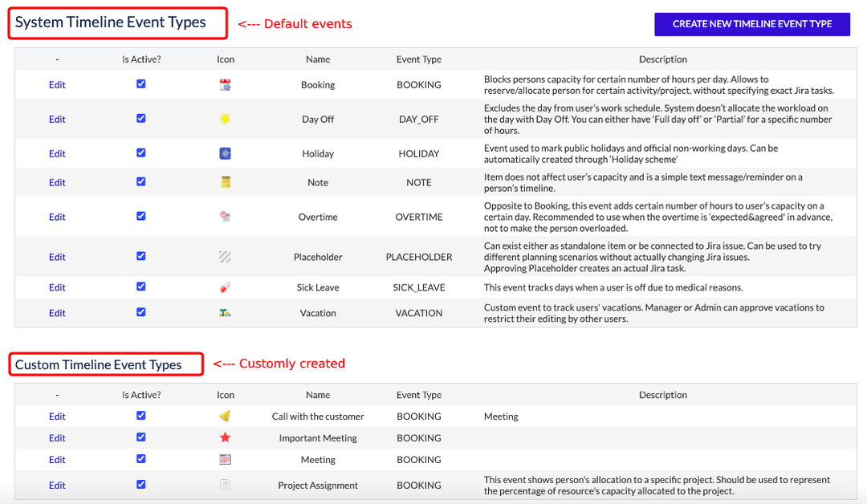867x504 pixels.
Task: Toggle Important Meeting Is Active checkbox
Action: tap(141, 437)
